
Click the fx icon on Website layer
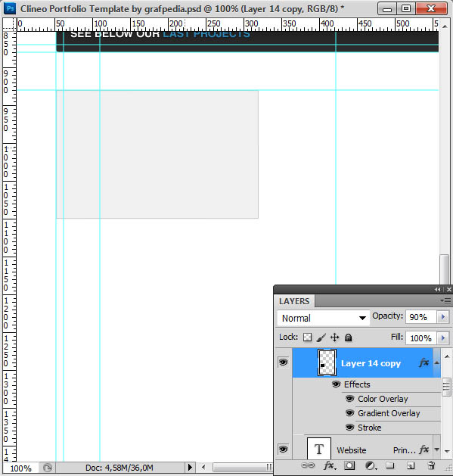pyautogui.click(x=424, y=450)
